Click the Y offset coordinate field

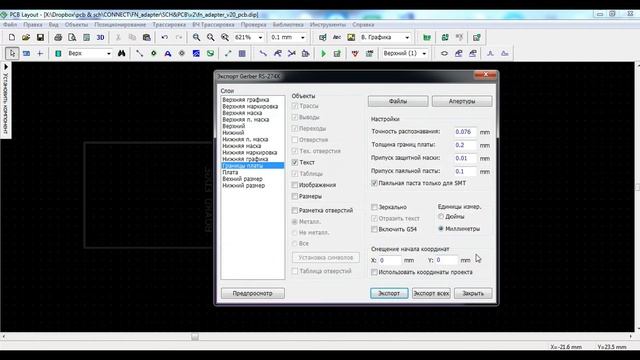[x=447, y=260]
